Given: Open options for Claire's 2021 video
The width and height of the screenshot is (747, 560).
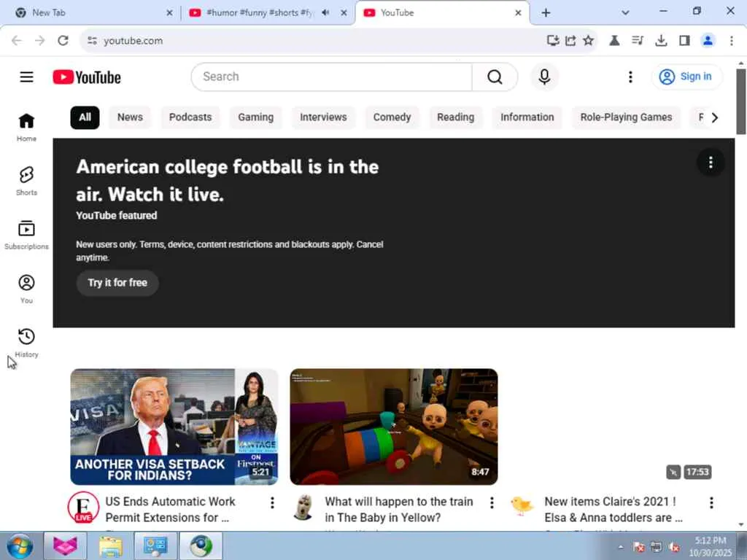Looking at the screenshot, I should [711, 502].
